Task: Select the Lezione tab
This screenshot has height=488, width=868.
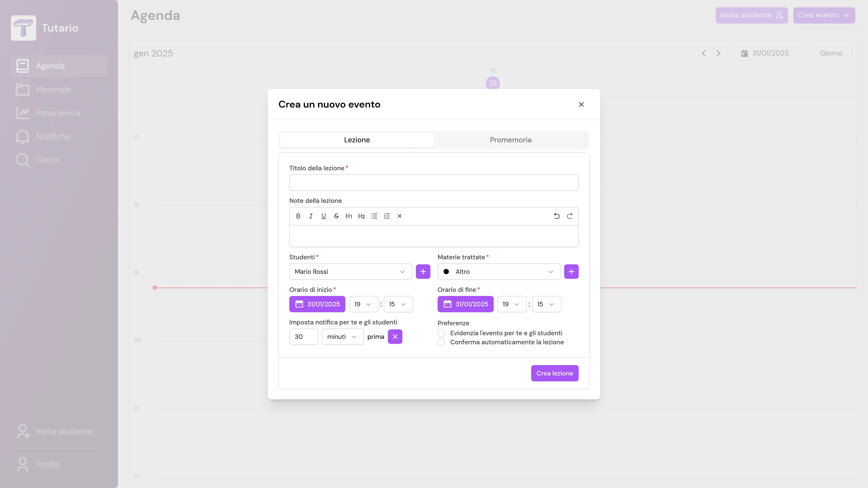Action: click(x=357, y=140)
